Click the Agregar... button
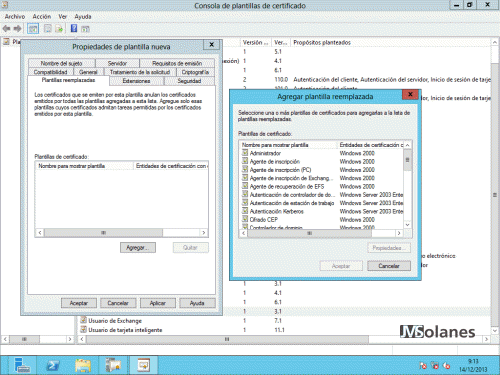 tap(138, 247)
